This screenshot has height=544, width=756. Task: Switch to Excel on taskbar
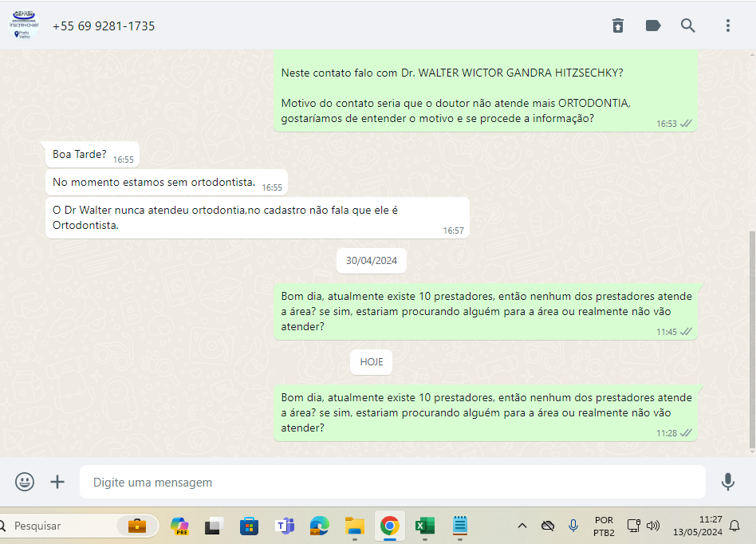[425, 526]
